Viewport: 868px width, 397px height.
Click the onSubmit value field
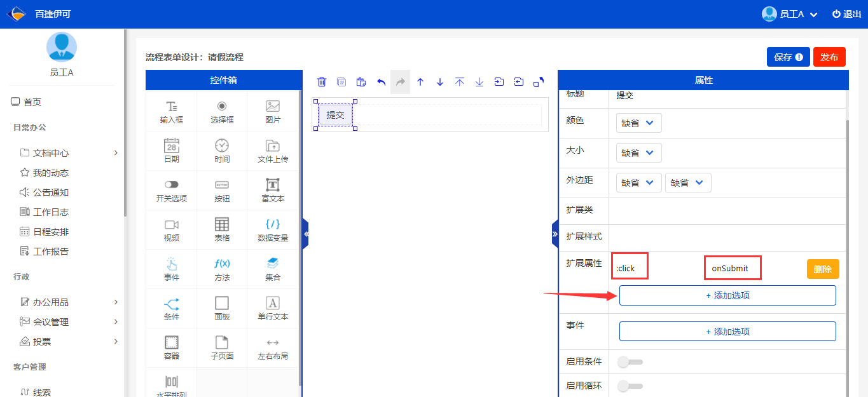tap(733, 268)
